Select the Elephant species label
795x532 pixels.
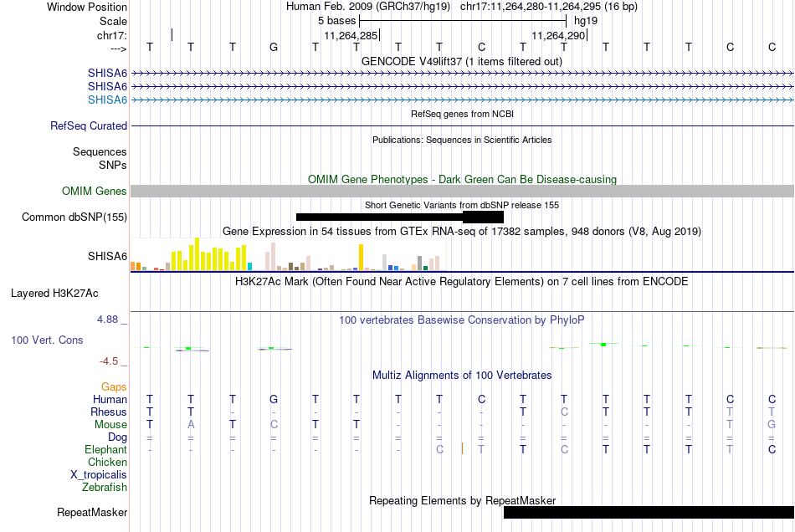tap(105, 449)
